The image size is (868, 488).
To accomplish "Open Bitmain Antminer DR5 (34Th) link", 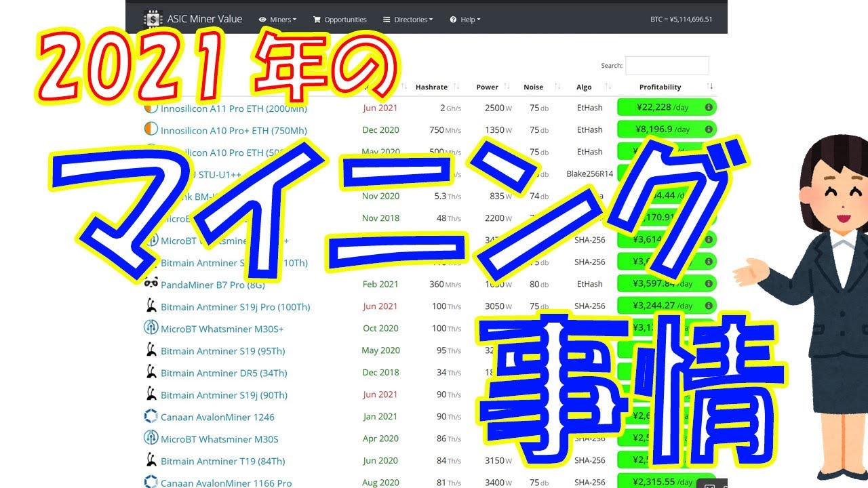I will (x=224, y=373).
